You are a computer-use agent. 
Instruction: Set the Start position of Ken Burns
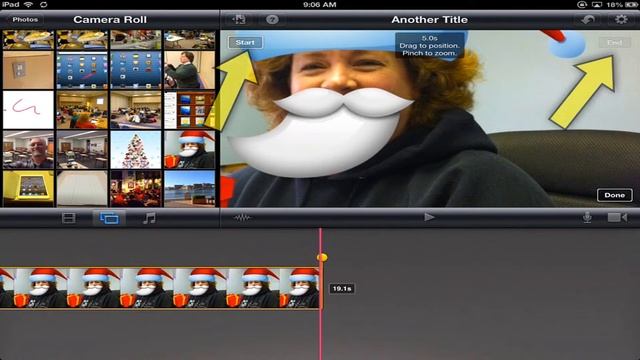[245, 42]
